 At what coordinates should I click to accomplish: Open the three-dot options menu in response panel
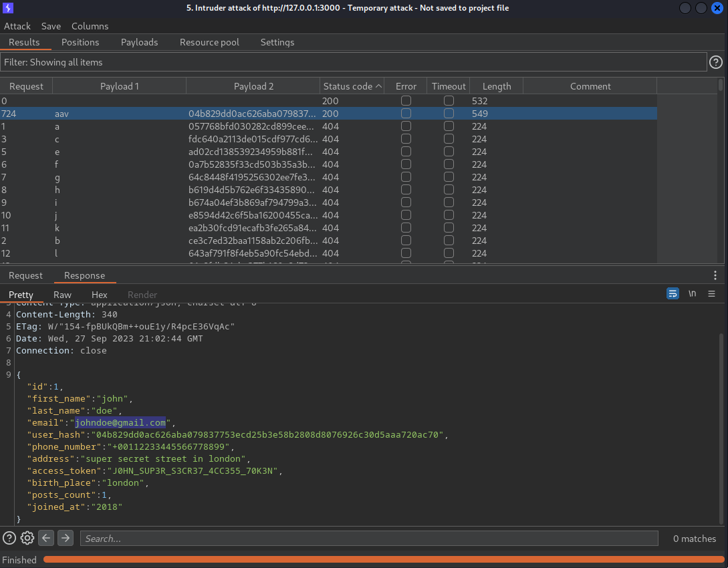[715, 275]
